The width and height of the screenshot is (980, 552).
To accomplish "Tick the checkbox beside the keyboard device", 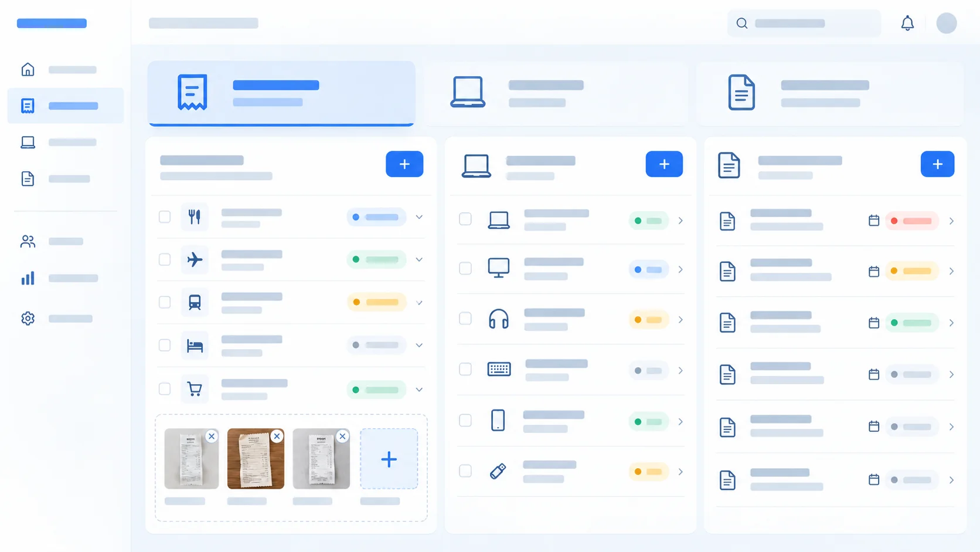I will [465, 369].
